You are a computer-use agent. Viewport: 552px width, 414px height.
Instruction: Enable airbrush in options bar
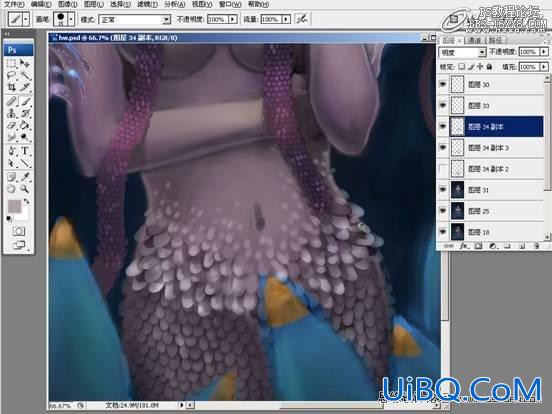(x=302, y=19)
